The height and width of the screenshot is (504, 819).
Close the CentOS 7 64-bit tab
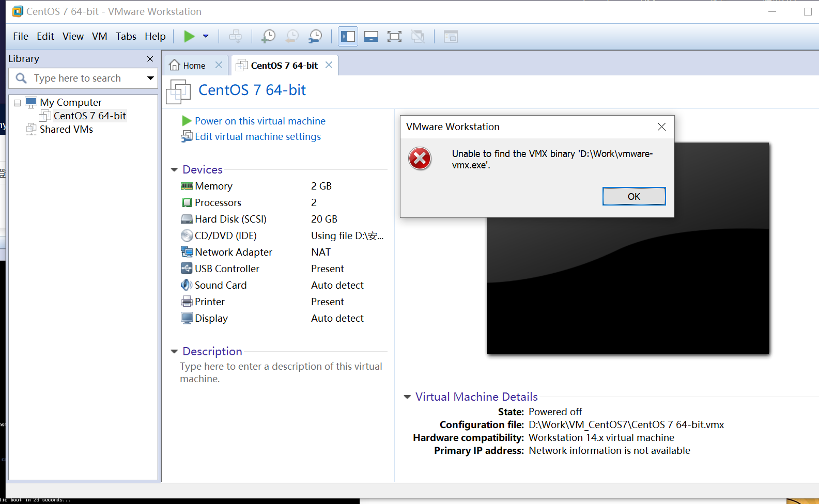[329, 65]
